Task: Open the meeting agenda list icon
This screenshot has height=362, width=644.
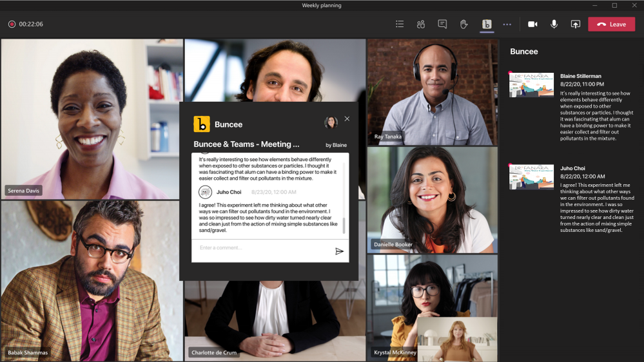Action: coord(400,24)
